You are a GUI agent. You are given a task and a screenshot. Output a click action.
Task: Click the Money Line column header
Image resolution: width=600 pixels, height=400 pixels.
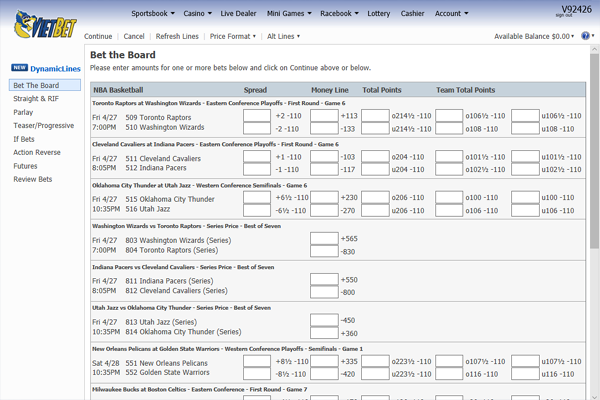(329, 90)
